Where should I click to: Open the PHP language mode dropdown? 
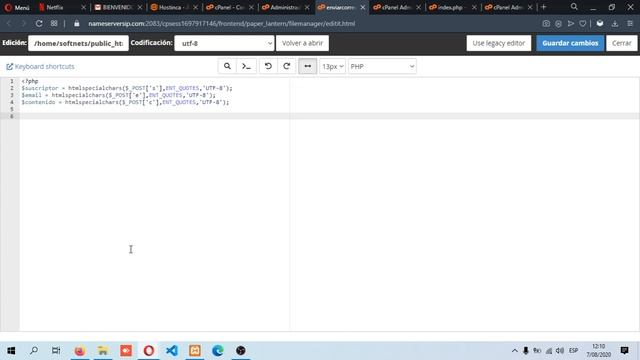(x=382, y=66)
